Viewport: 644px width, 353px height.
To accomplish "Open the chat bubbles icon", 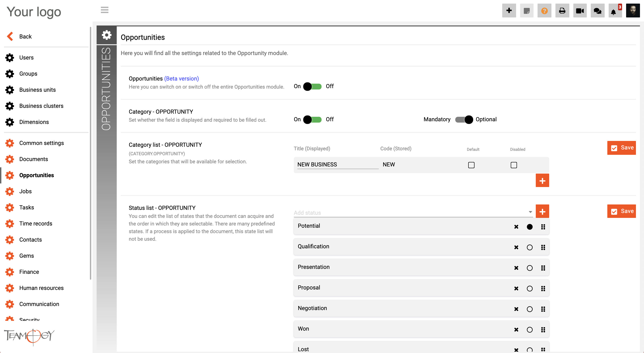I will 597,11.
